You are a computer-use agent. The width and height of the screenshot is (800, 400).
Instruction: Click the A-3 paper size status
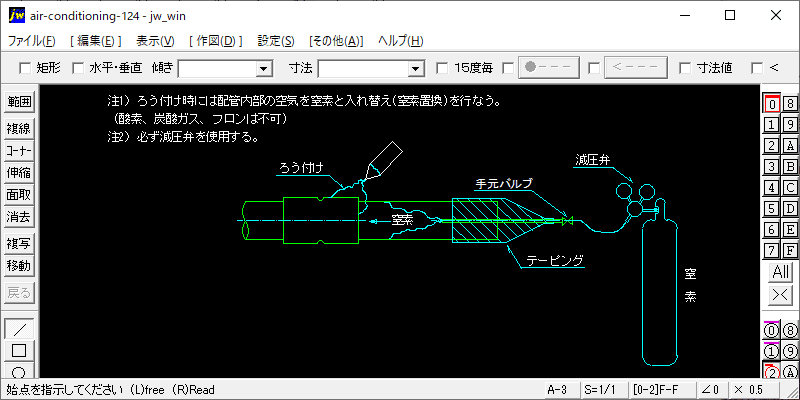pos(563,390)
